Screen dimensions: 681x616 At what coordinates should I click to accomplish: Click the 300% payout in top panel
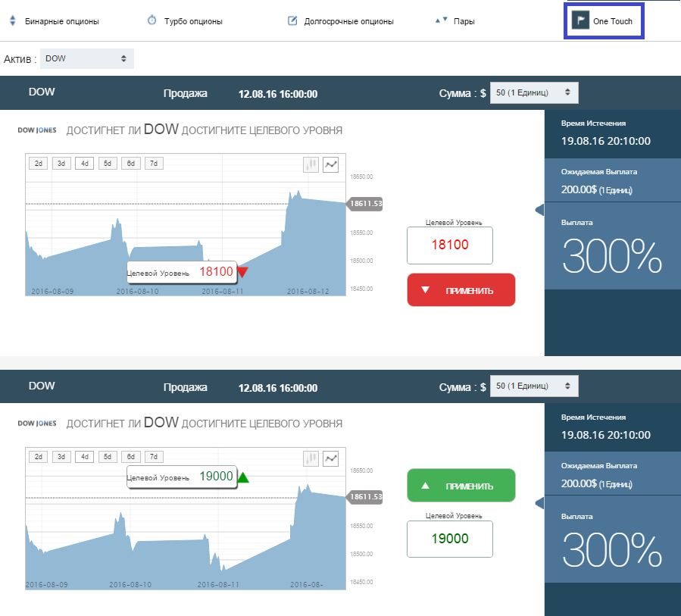(612, 256)
